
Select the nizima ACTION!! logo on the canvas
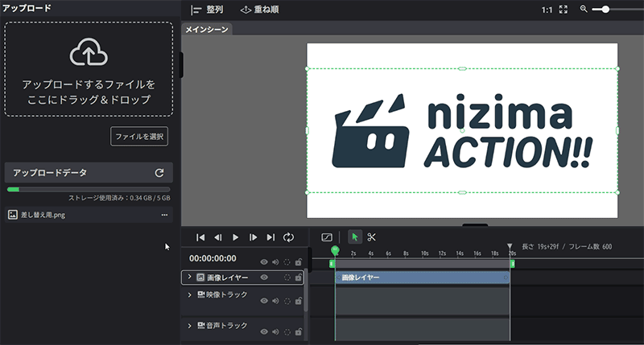pyautogui.click(x=462, y=131)
